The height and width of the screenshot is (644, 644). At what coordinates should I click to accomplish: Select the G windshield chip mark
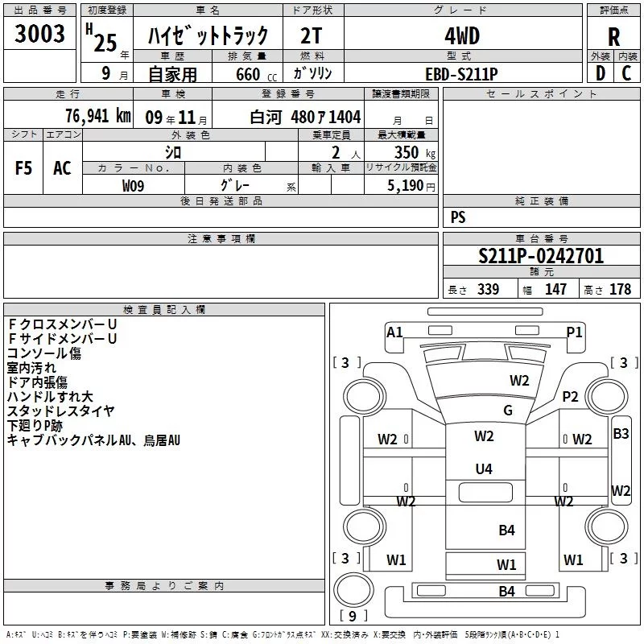click(x=508, y=411)
